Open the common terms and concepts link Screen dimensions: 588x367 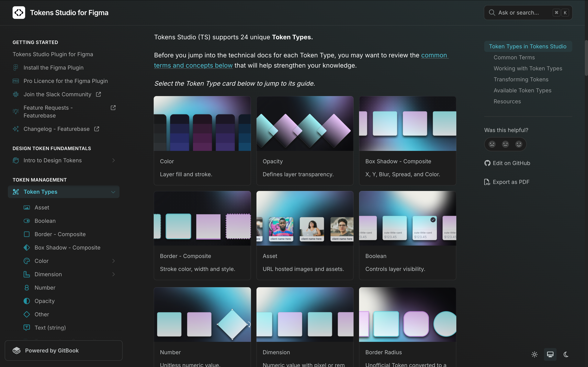(193, 66)
